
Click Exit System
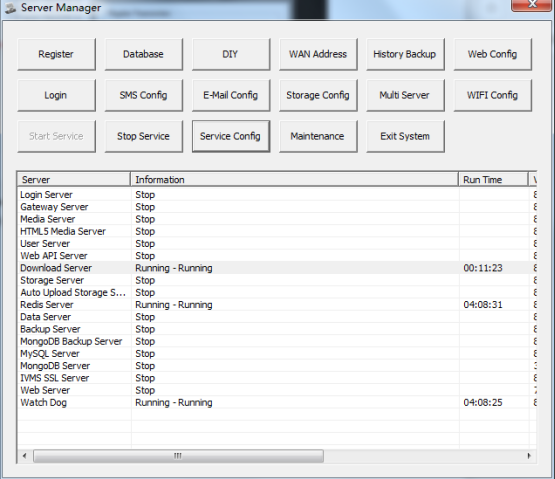point(405,136)
